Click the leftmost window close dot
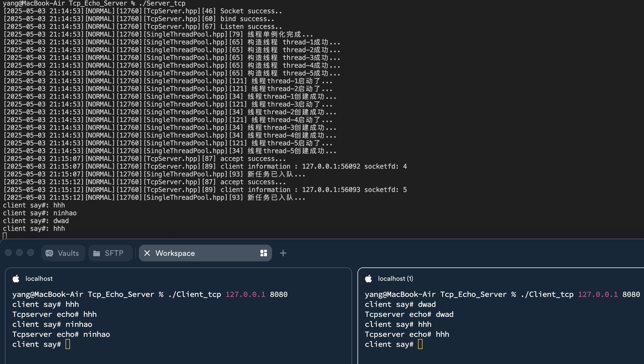Viewport: 644px width, 364px height. click(x=8, y=252)
